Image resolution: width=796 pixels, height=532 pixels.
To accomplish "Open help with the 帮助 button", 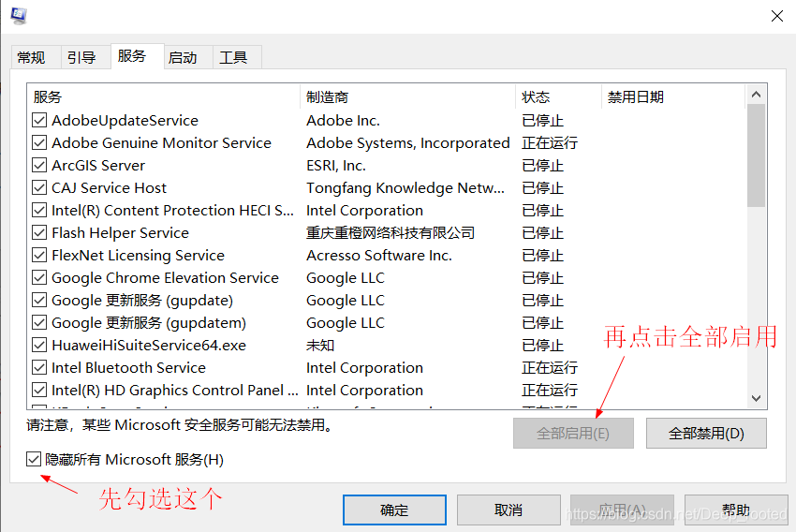I will [x=736, y=510].
